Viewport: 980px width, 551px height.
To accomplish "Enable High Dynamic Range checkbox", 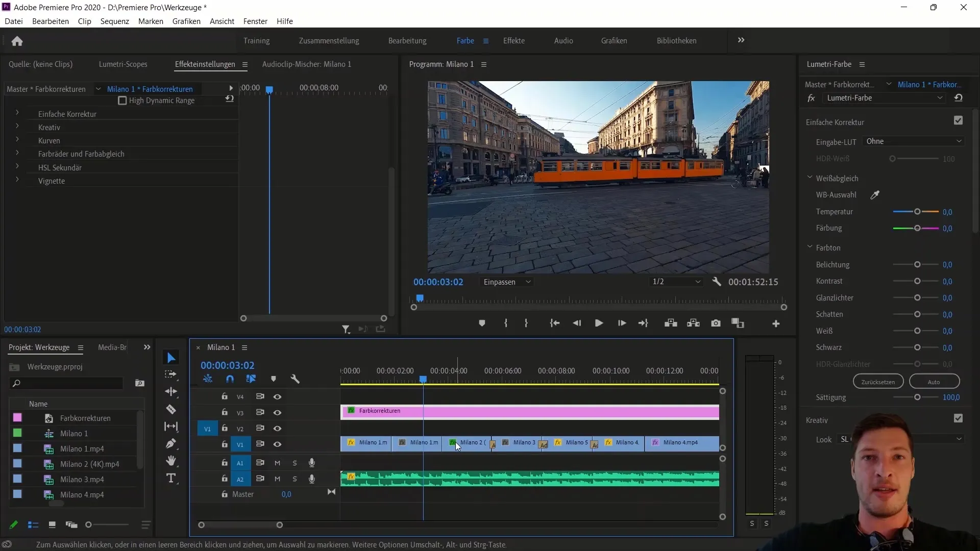I will pyautogui.click(x=122, y=101).
